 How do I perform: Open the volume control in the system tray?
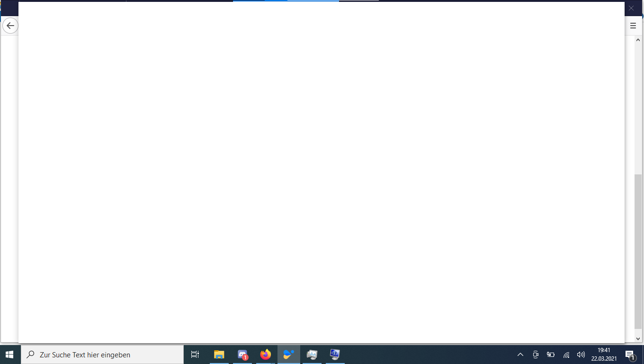click(581, 354)
